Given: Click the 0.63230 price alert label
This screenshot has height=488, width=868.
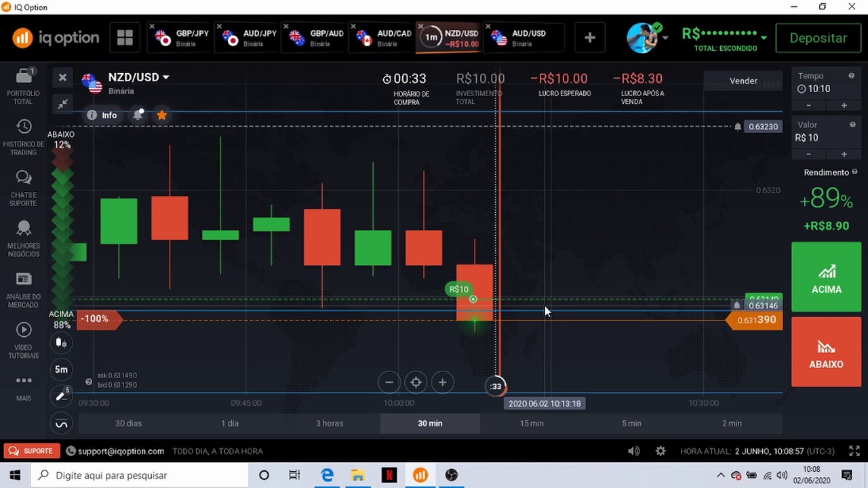Looking at the screenshot, I should 763,127.
